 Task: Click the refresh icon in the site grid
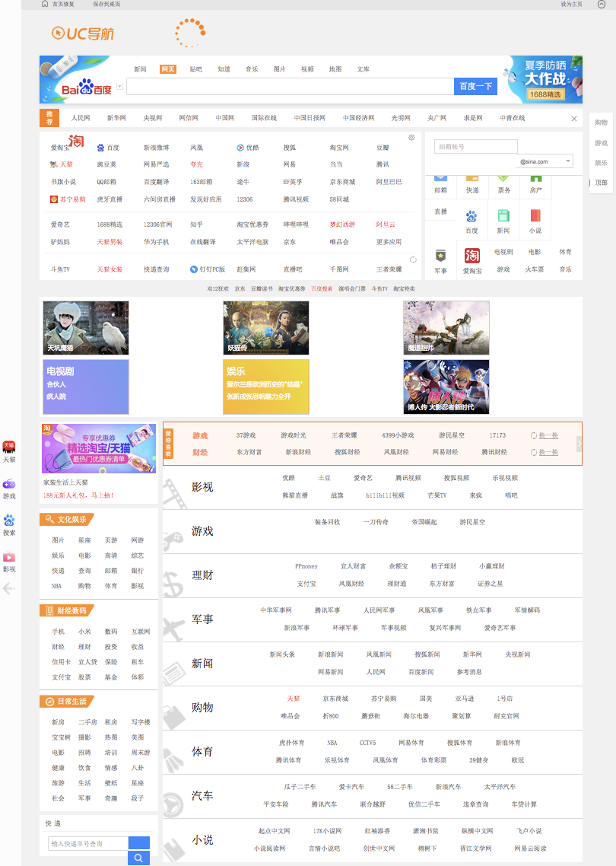(x=413, y=259)
